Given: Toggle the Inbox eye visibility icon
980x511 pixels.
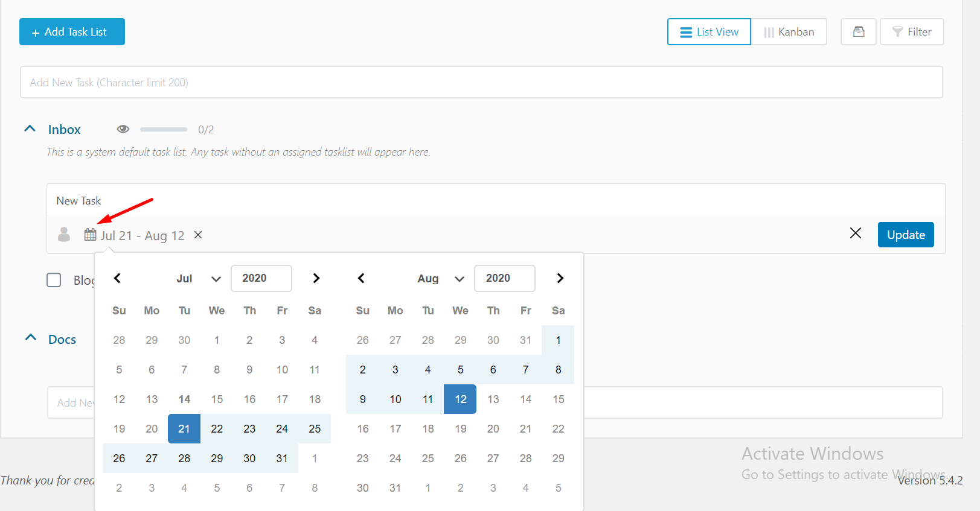Looking at the screenshot, I should [x=123, y=129].
